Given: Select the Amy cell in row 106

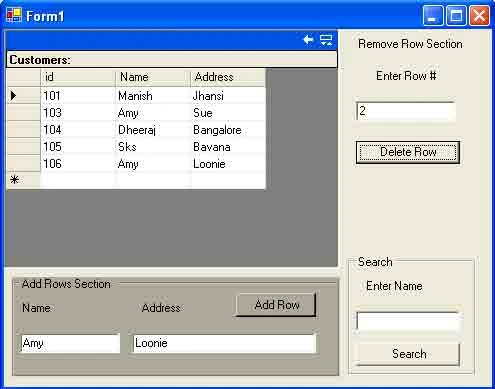Looking at the screenshot, I should point(153,164).
